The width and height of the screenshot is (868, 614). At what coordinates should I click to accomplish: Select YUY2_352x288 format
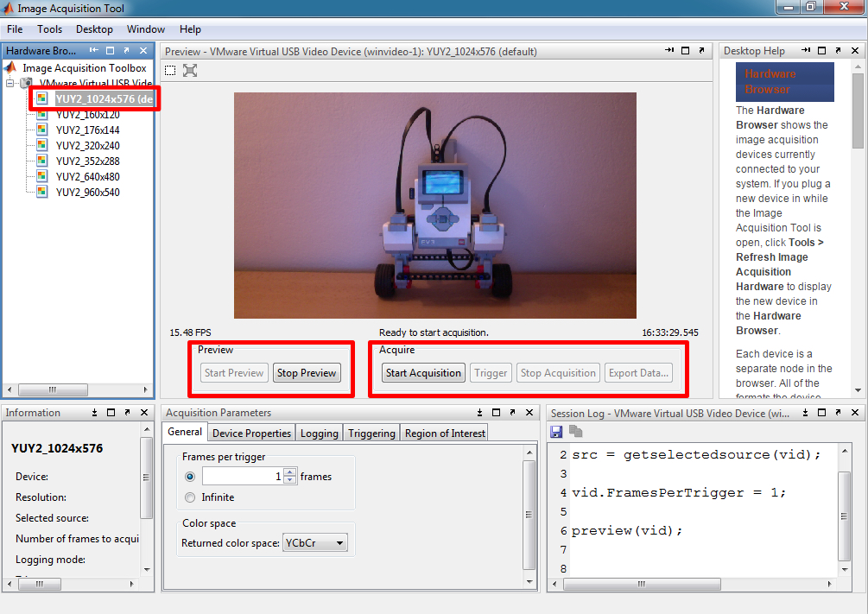point(87,161)
